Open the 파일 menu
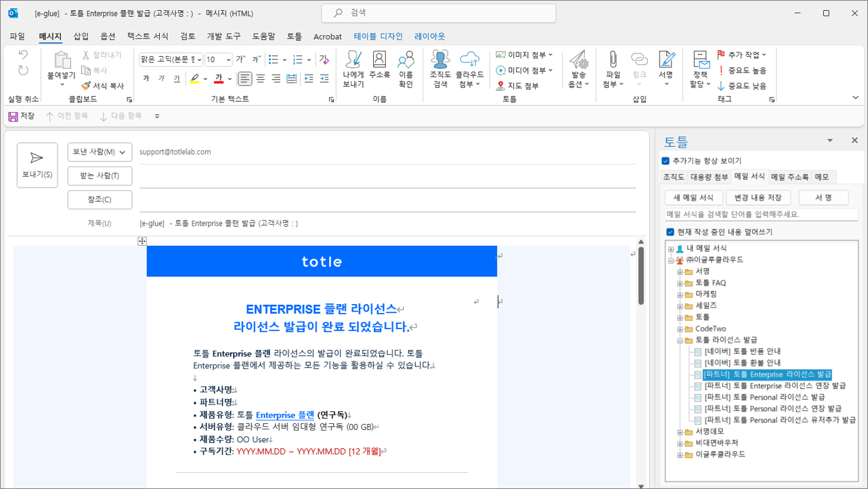 pos(18,37)
